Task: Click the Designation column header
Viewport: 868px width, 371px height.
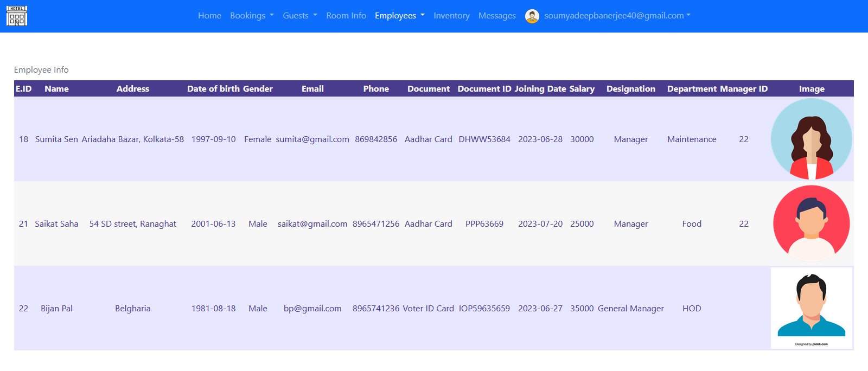Action: [630, 89]
